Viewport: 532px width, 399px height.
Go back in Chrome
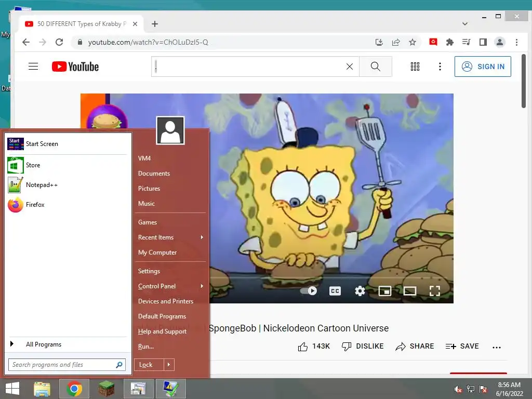[26, 42]
